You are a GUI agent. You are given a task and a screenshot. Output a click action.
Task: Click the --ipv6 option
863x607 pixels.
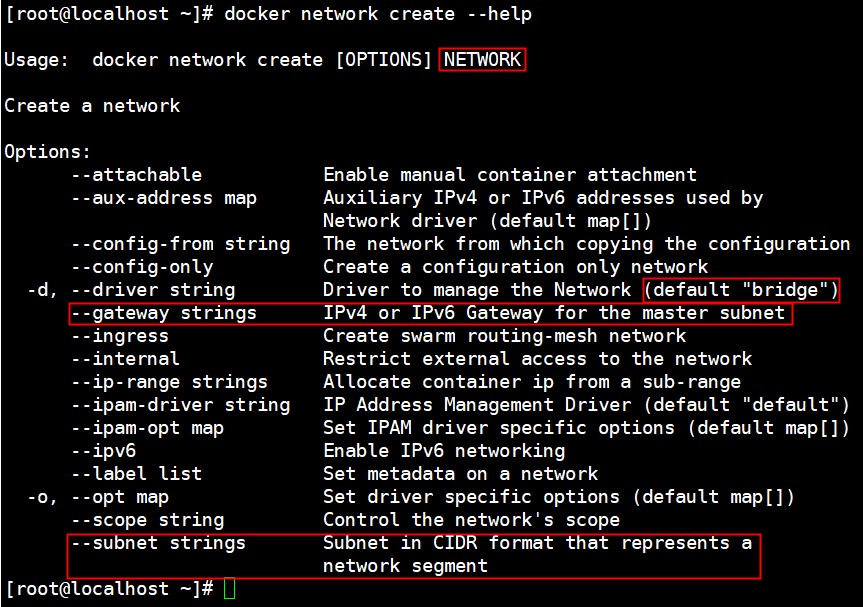pos(103,451)
